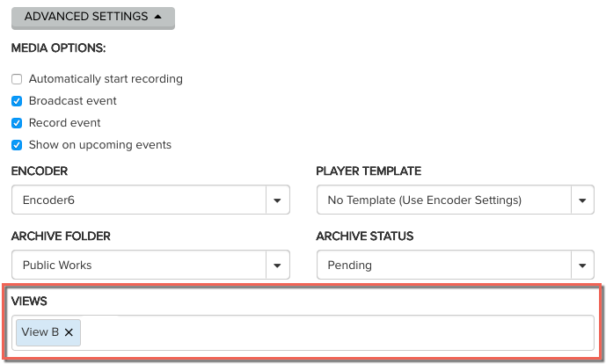Remove the View B tag with X

(69, 332)
